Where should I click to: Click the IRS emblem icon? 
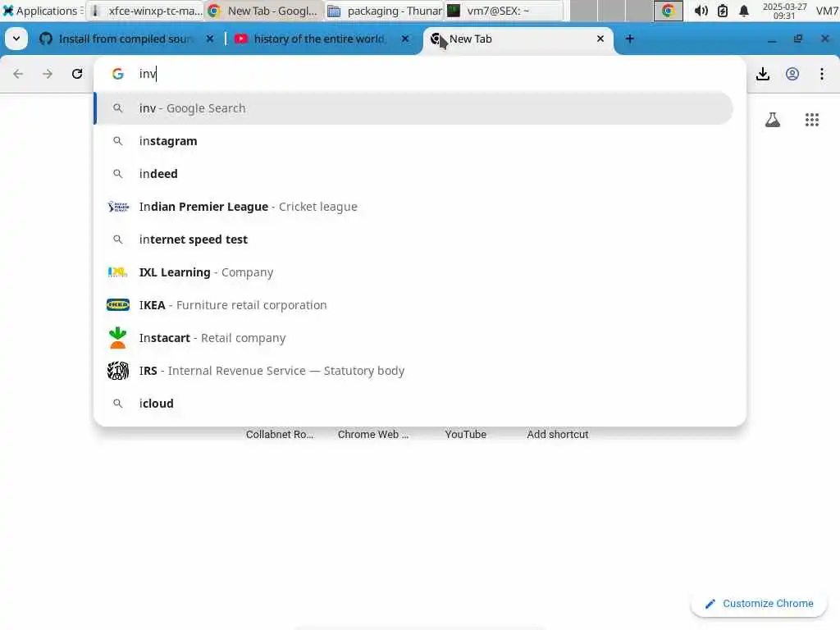point(118,371)
